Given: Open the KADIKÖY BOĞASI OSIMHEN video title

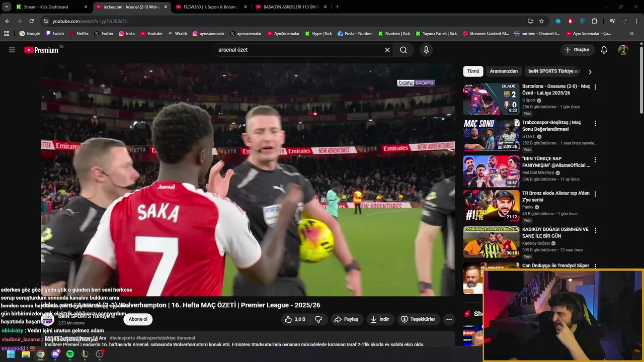Looking at the screenshot, I should click(x=555, y=233).
